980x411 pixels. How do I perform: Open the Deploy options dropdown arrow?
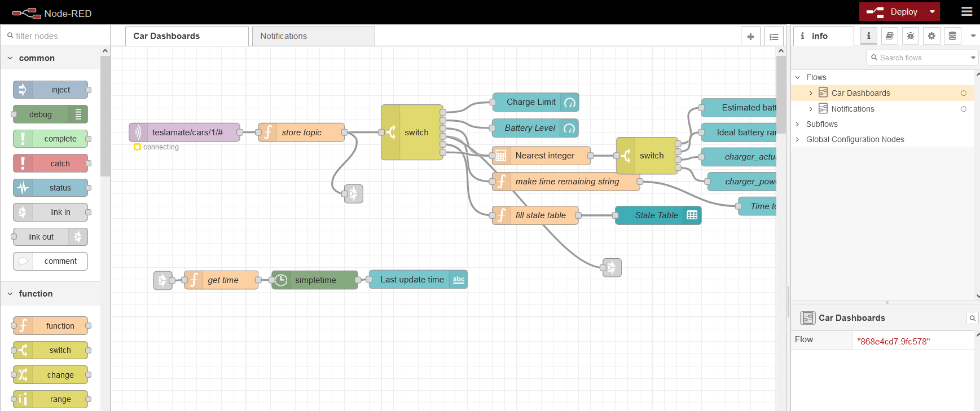pos(933,12)
